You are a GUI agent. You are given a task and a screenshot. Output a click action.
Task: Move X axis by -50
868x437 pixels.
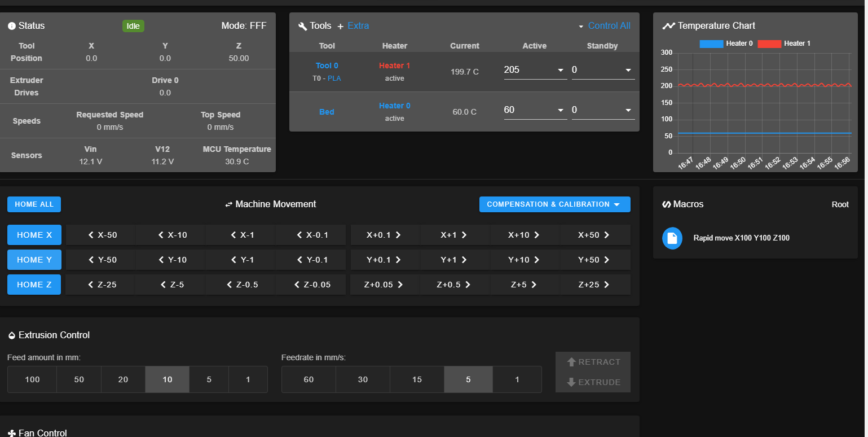(x=101, y=235)
